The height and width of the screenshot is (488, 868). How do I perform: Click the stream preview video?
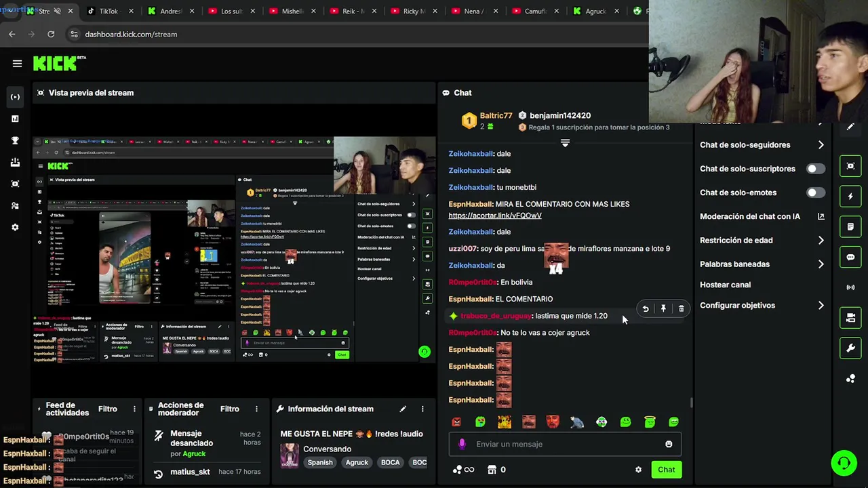pos(234,249)
